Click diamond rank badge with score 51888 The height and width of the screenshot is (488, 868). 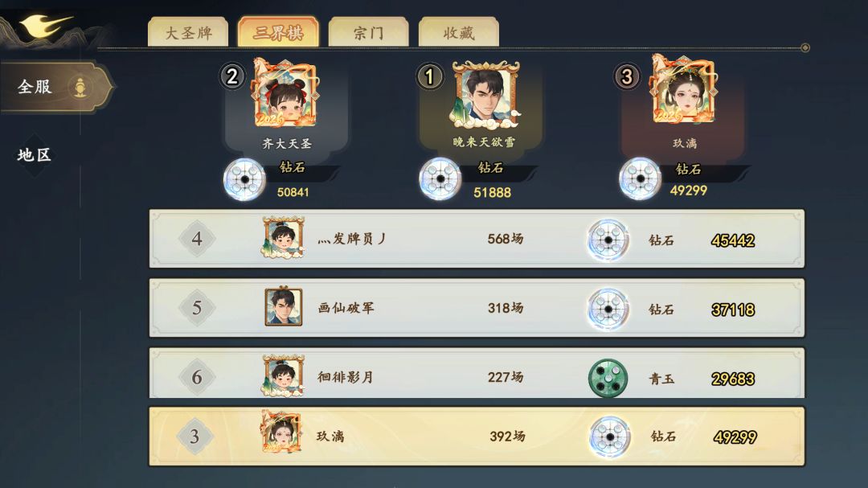click(440, 179)
